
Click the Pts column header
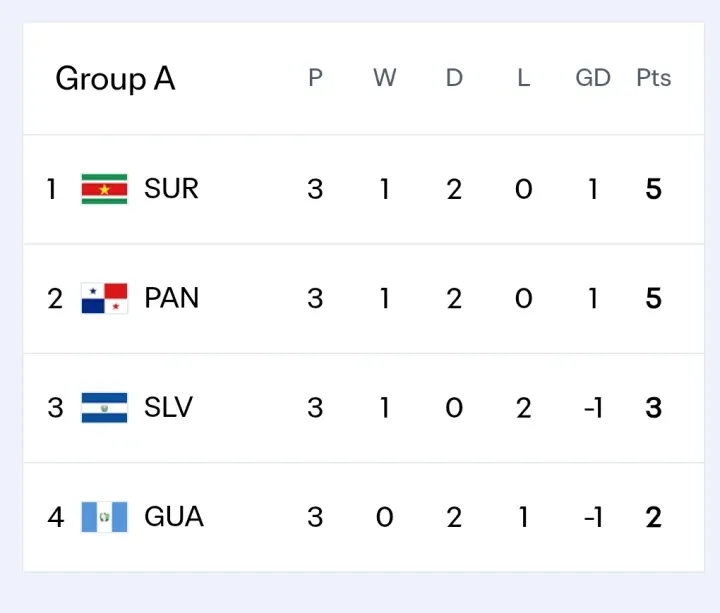(653, 78)
